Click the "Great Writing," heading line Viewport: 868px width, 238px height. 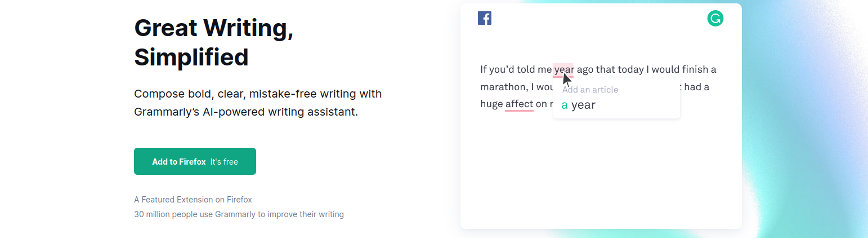[x=214, y=28]
